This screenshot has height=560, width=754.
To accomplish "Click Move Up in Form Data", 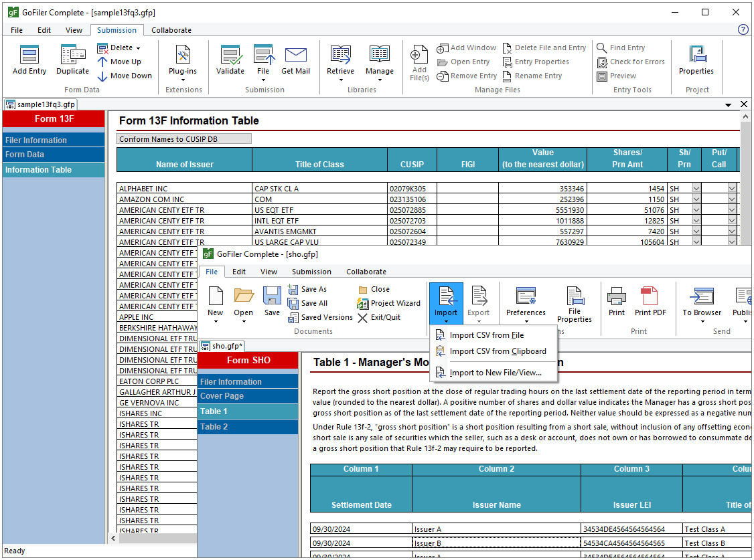I will 125,62.
